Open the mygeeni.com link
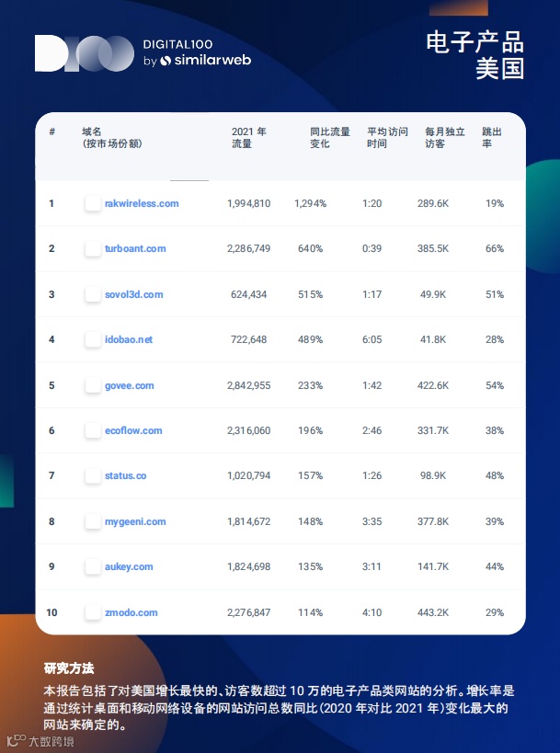Viewport: 560px width, 753px height. (135, 521)
